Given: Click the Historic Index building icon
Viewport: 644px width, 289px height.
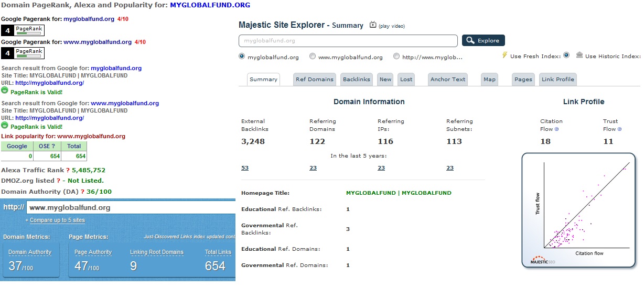Looking at the screenshot, I should coord(579,55).
